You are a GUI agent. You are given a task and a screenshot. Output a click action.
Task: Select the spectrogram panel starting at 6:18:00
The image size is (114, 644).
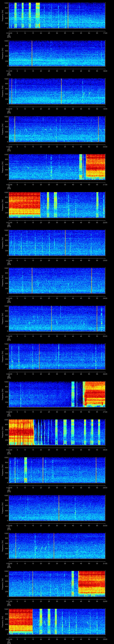coord(57,91)
